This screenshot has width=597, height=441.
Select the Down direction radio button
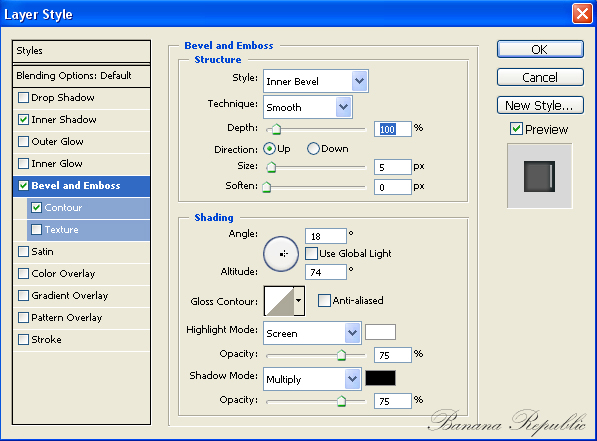(x=313, y=149)
